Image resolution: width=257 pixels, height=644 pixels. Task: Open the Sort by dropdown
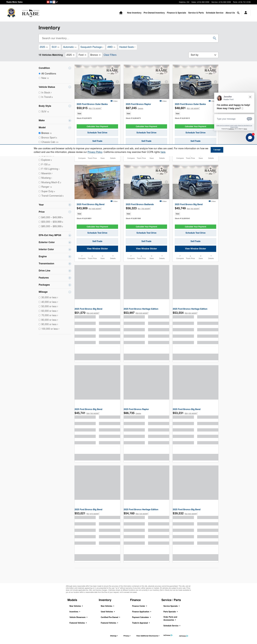tap(203, 55)
